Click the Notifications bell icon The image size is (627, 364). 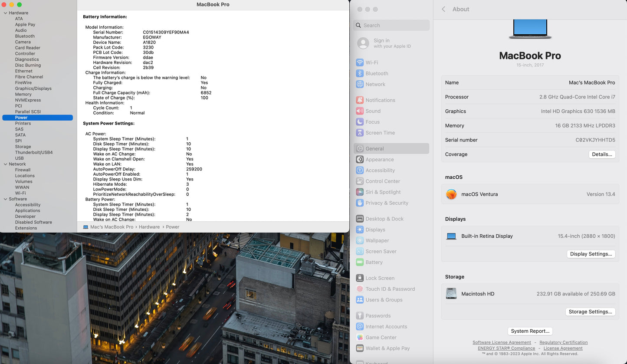[360, 100]
